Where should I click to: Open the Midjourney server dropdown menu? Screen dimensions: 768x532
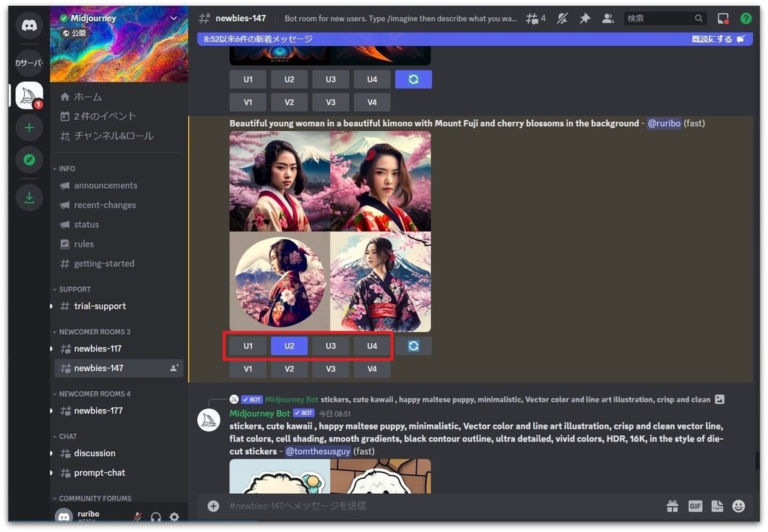tap(173, 18)
